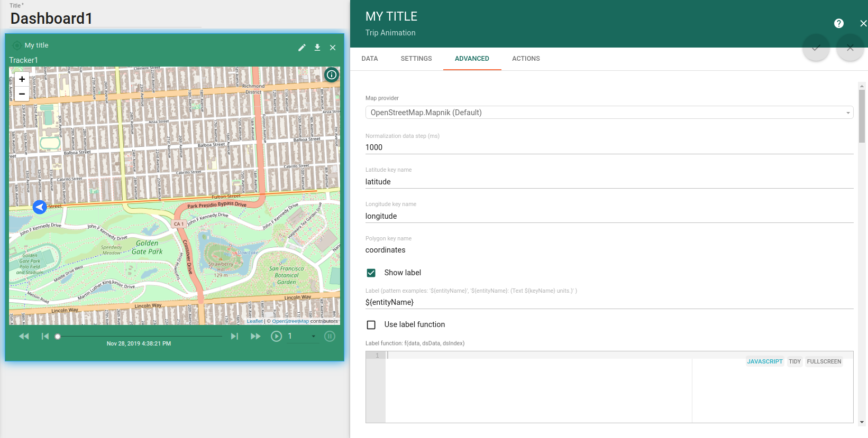
Task: Switch to the Settings tab
Action: pyautogui.click(x=416, y=59)
